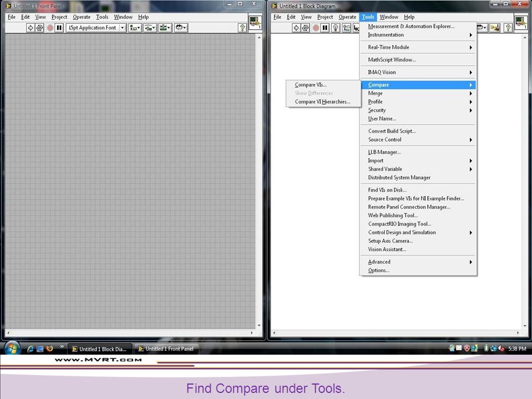This screenshot has height=399, width=532.
Task: Open Reorder menu in Front Panel toolbar
Action: [181, 28]
